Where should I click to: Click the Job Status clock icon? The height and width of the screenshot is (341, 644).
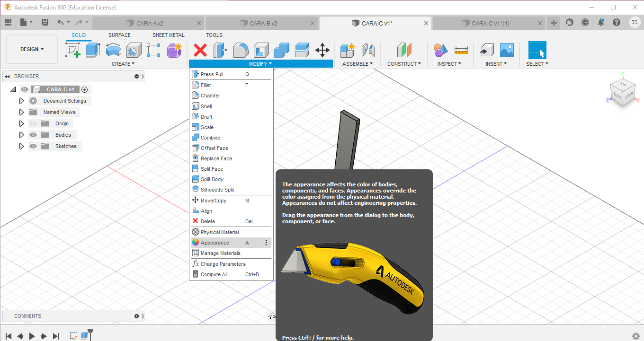[585, 22]
